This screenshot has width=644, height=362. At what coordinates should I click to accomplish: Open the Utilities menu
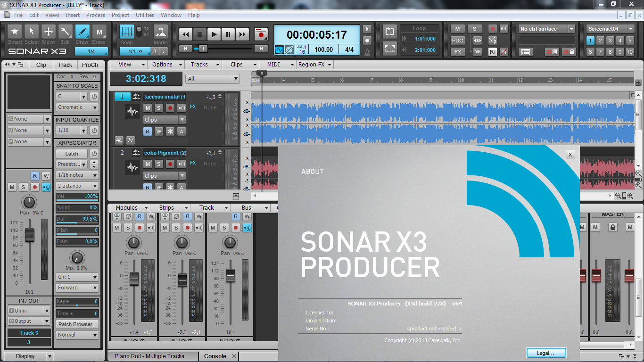[145, 15]
